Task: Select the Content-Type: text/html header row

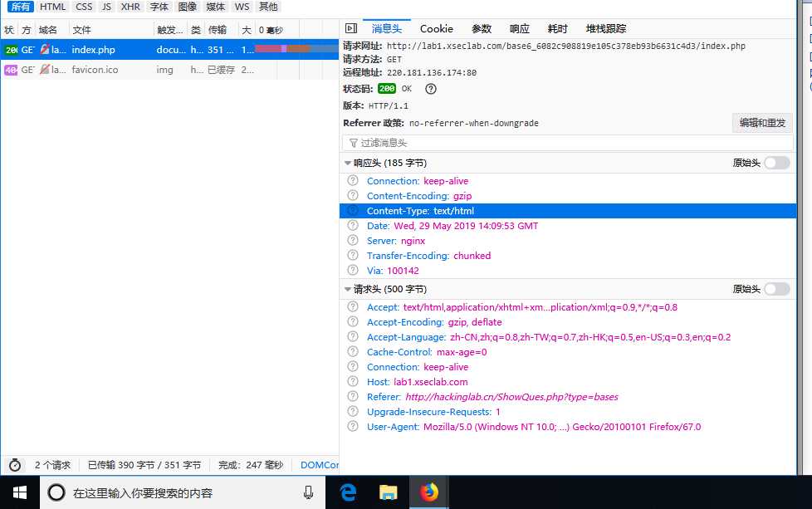Action: click(568, 211)
